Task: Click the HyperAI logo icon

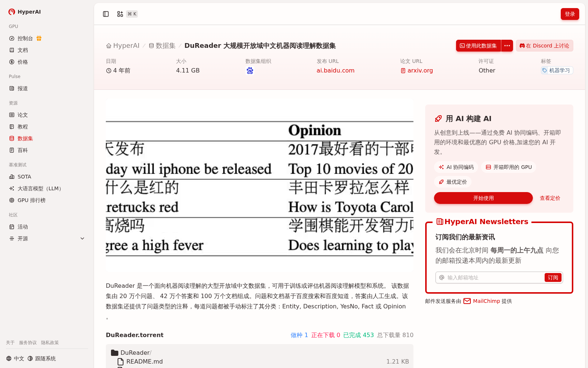Action: (12, 12)
